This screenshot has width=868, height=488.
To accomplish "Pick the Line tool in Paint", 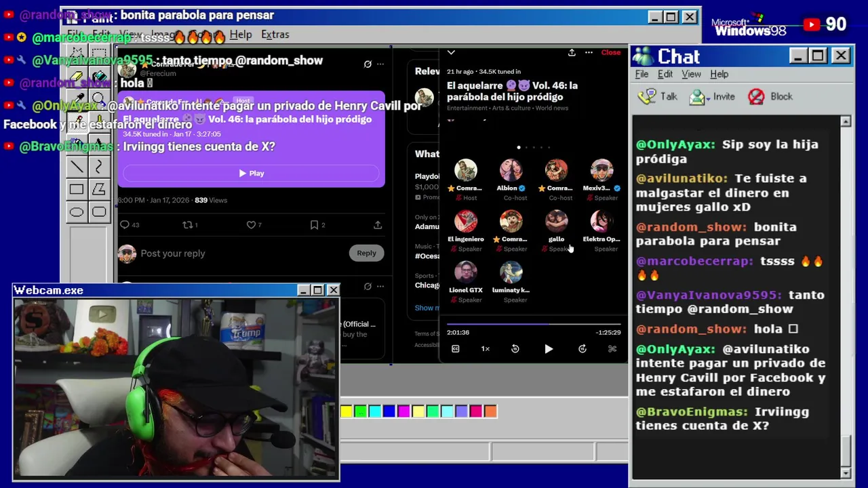I will pos(77,167).
